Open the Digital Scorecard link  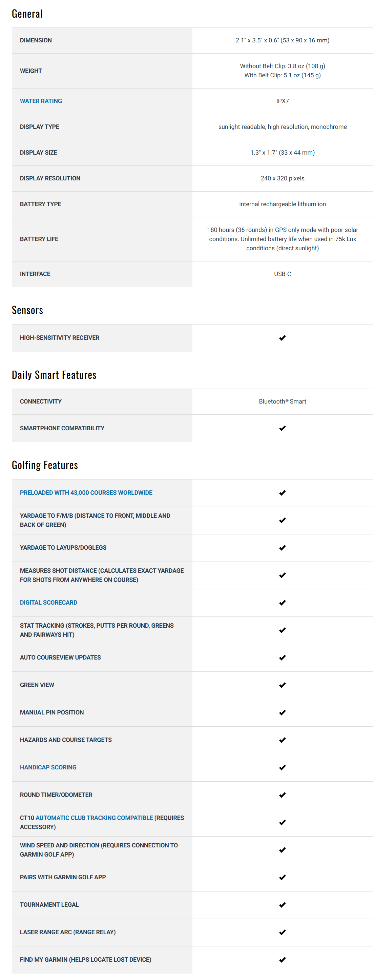[x=48, y=602]
